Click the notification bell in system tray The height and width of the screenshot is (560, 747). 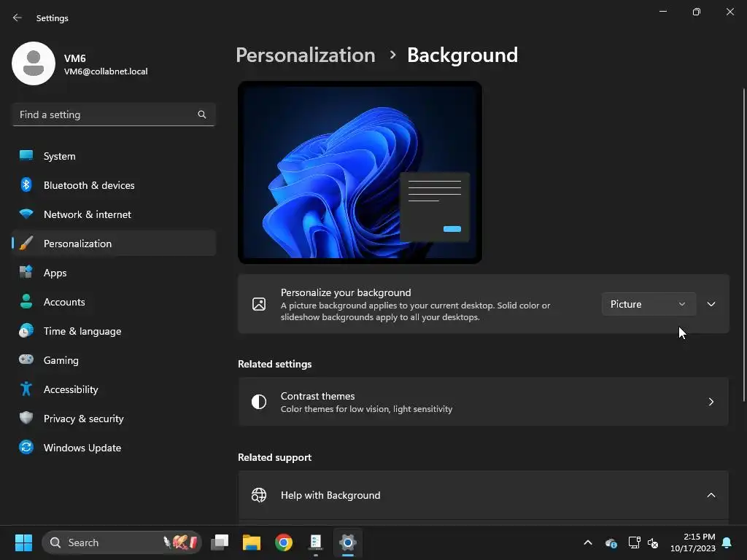(x=727, y=542)
